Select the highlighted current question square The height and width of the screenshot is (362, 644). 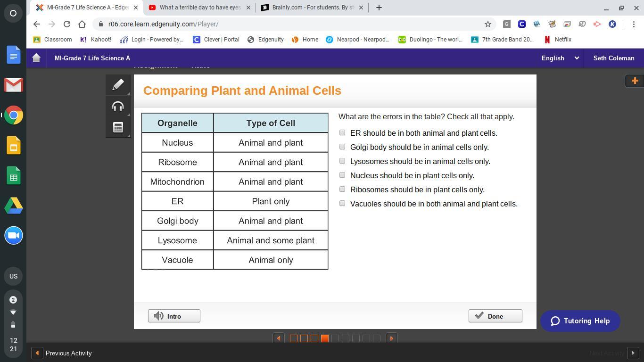(324, 338)
